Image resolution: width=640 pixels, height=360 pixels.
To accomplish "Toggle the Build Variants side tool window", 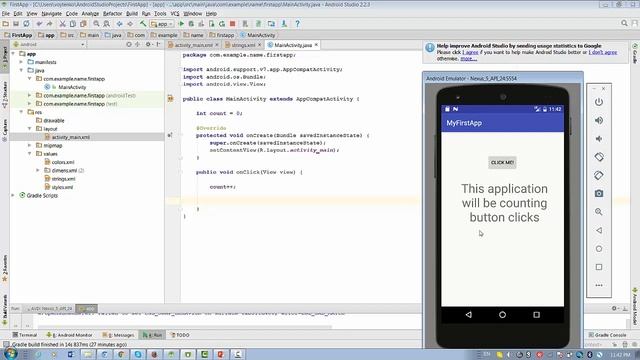I will [4, 309].
